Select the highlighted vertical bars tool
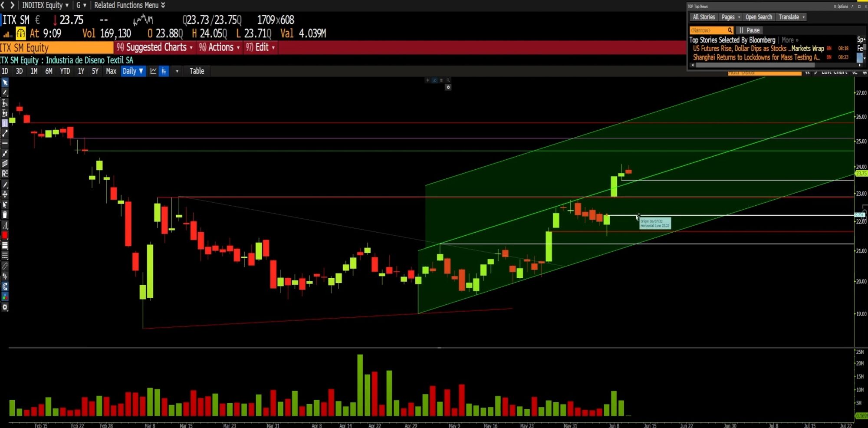 (5, 123)
